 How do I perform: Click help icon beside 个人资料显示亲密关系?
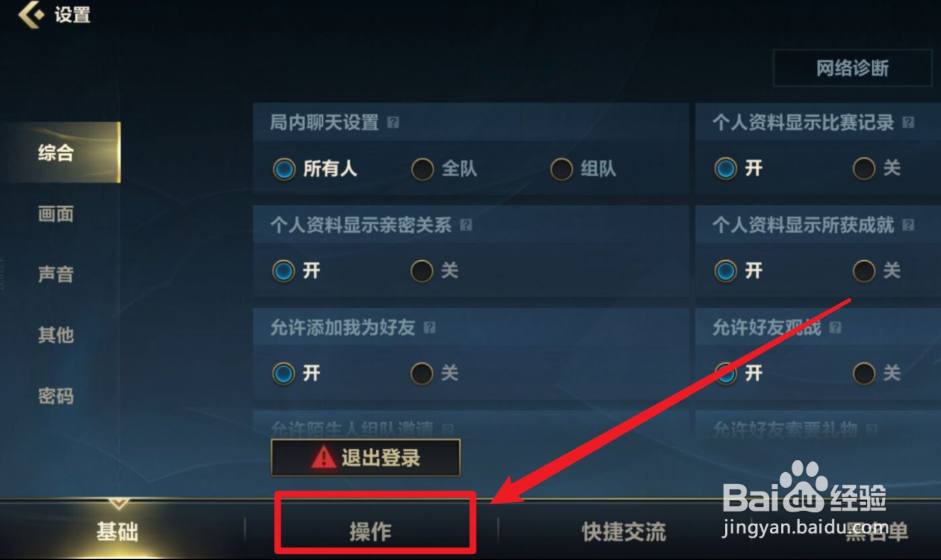pos(466,225)
